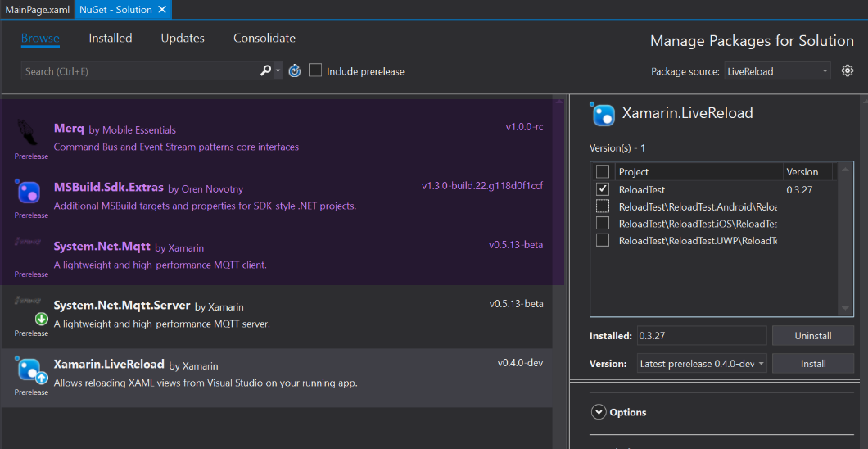Check the ReloadTest.iOS project checkbox
Image resolution: width=868 pixels, height=449 pixels.
(603, 223)
